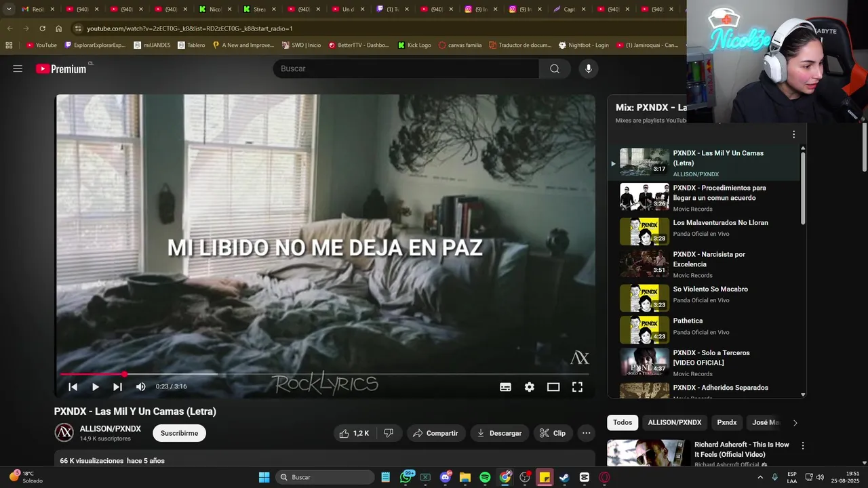Open the Nightbot Login bookmark
The height and width of the screenshot is (488, 868).
pyautogui.click(x=584, y=45)
